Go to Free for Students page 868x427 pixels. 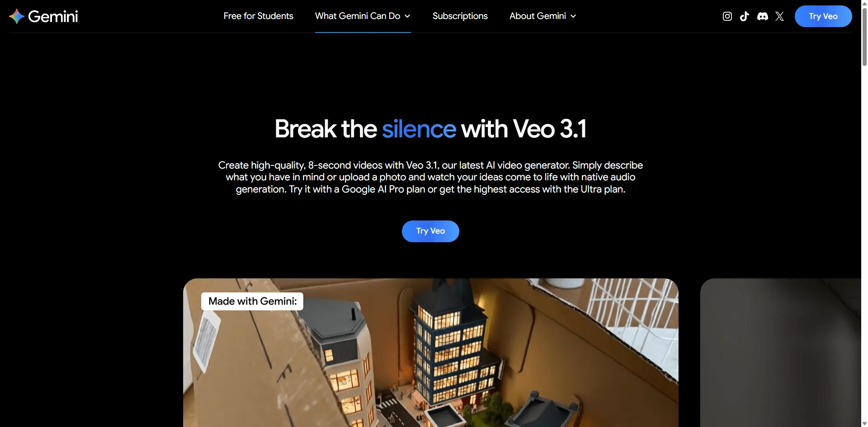(x=258, y=16)
